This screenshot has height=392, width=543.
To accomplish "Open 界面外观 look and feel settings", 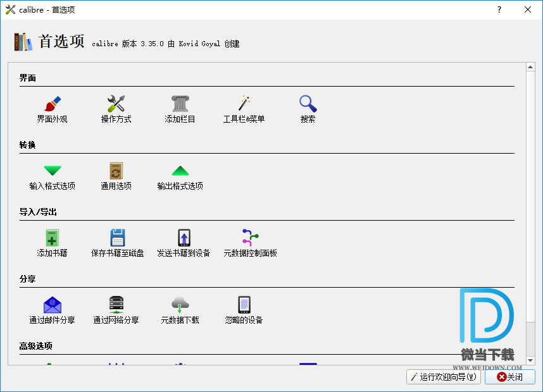I will 53,109.
